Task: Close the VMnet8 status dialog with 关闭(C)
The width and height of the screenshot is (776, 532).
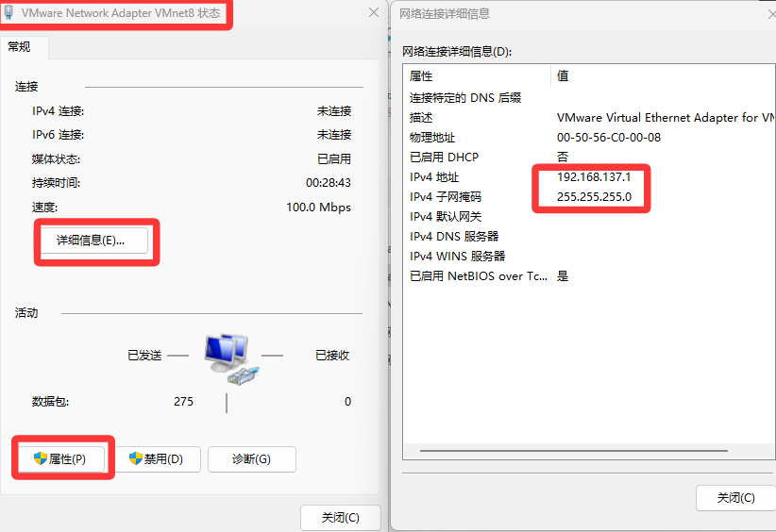Action: pyautogui.click(x=341, y=518)
